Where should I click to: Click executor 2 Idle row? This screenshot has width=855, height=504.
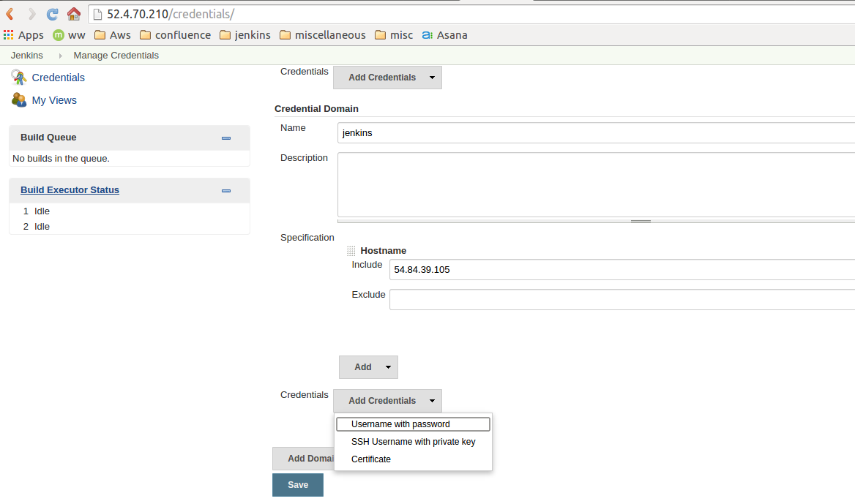coord(130,227)
